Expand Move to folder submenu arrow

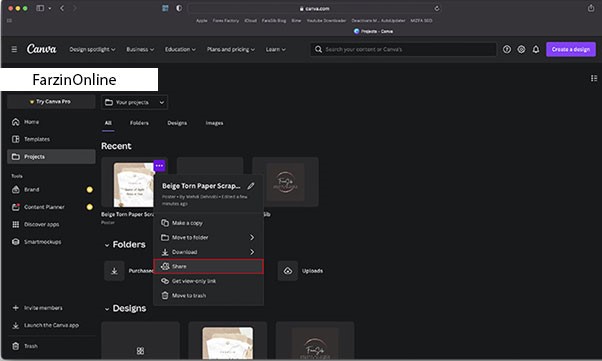pos(252,237)
